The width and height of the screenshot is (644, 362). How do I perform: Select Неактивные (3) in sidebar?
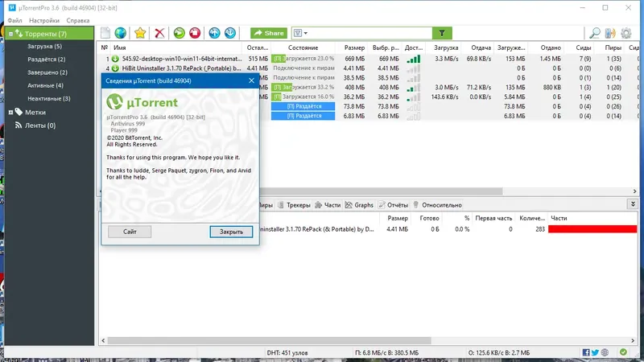tap(49, 98)
